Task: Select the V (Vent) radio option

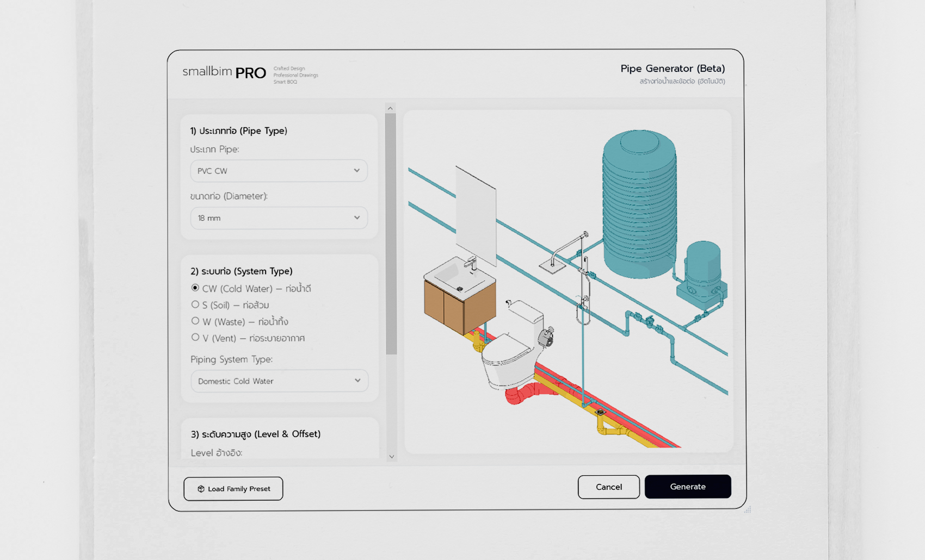Action: click(195, 338)
